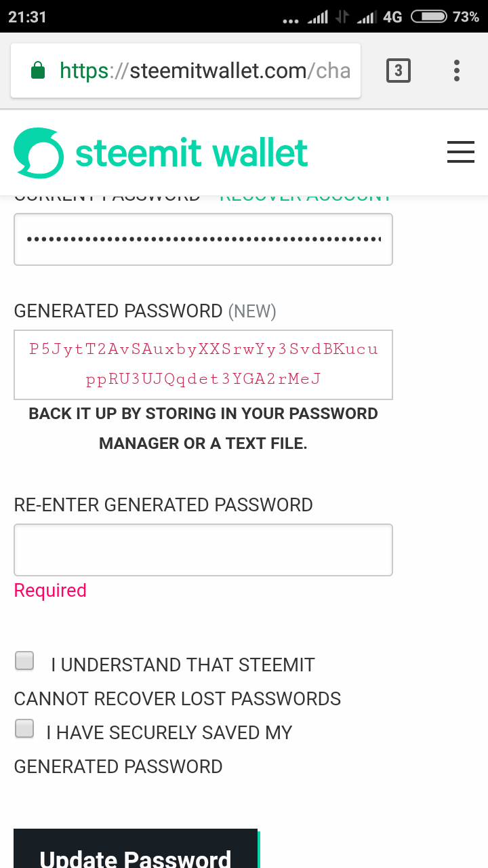Tap the steemitwallet.com address bar
This screenshot has width=488, height=868.
203,71
